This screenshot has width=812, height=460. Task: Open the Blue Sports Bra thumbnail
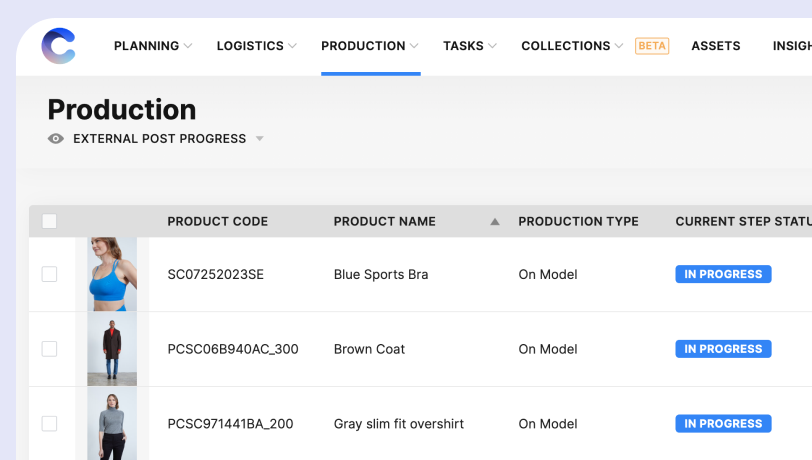point(112,274)
